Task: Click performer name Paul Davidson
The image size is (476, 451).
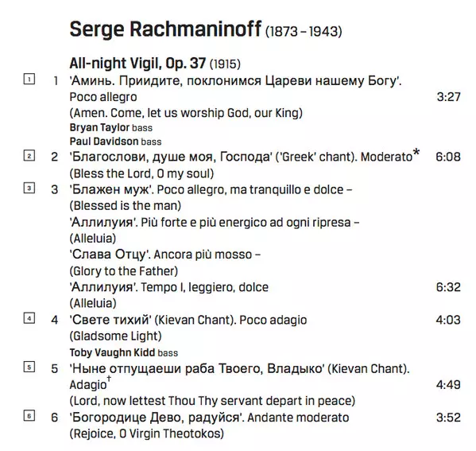Action: tap(104, 142)
